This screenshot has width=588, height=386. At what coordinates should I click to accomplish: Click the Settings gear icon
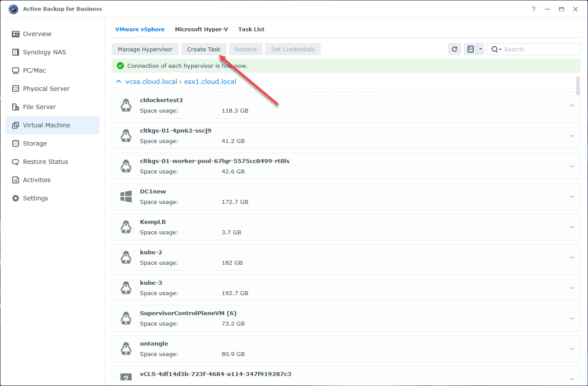[16, 198]
